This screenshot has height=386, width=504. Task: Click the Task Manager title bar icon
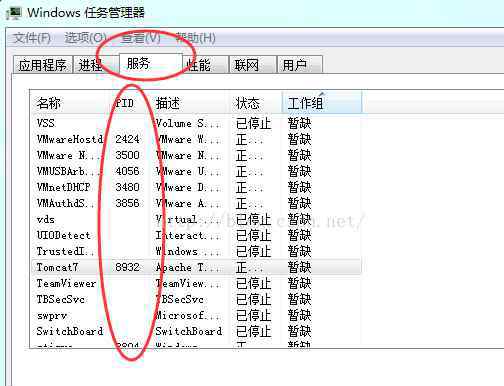(14, 12)
